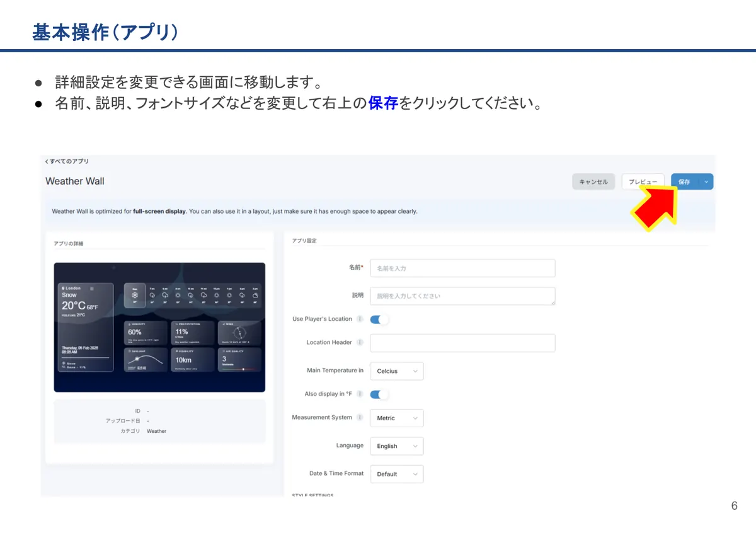The image size is (756, 535).
Task: Click the キャンセル cancel button
Action: (x=593, y=181)
